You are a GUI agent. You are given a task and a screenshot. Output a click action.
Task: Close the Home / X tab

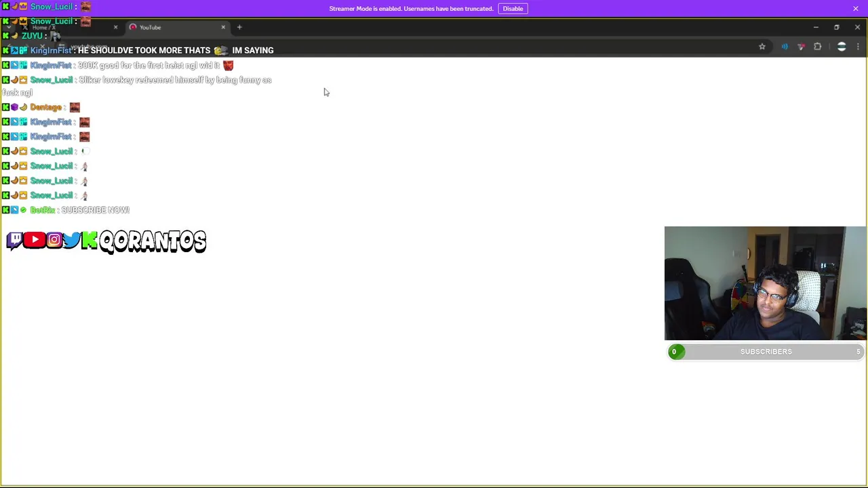(115, 27)
